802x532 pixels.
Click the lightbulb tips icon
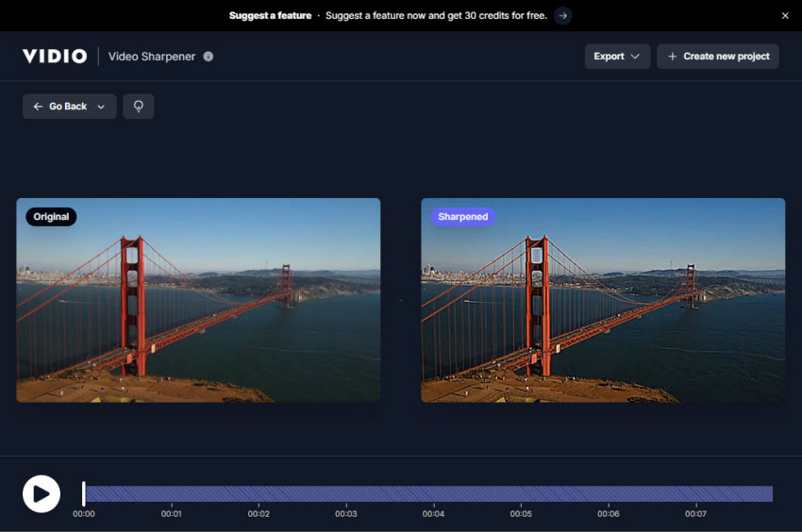tap(138, 107)
